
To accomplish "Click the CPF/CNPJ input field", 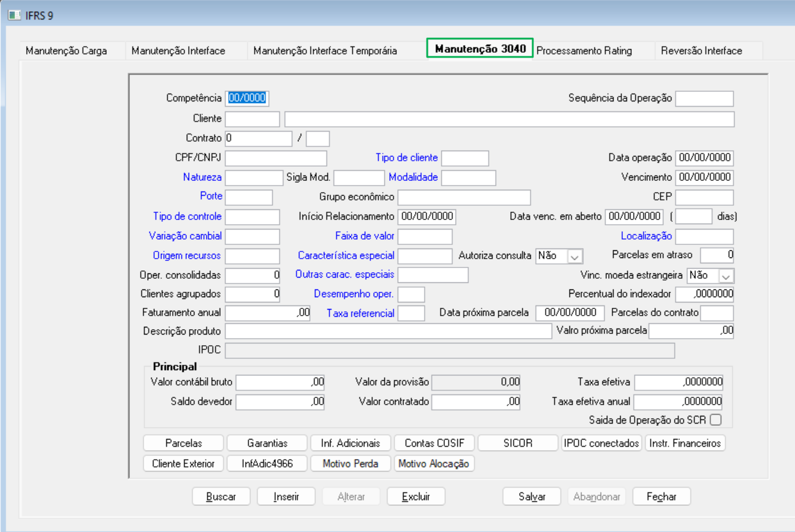I will click(x=276, y=158).
